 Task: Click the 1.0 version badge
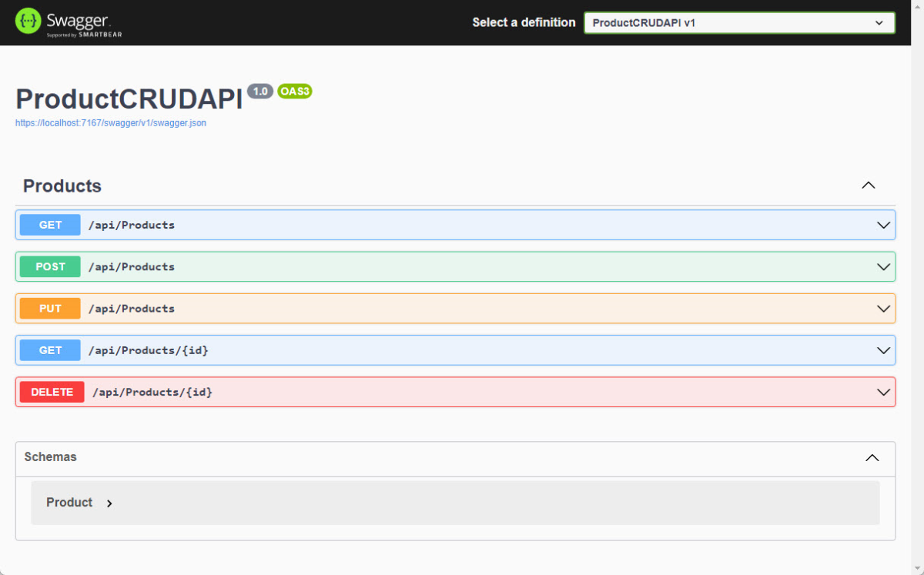[260, 91]
